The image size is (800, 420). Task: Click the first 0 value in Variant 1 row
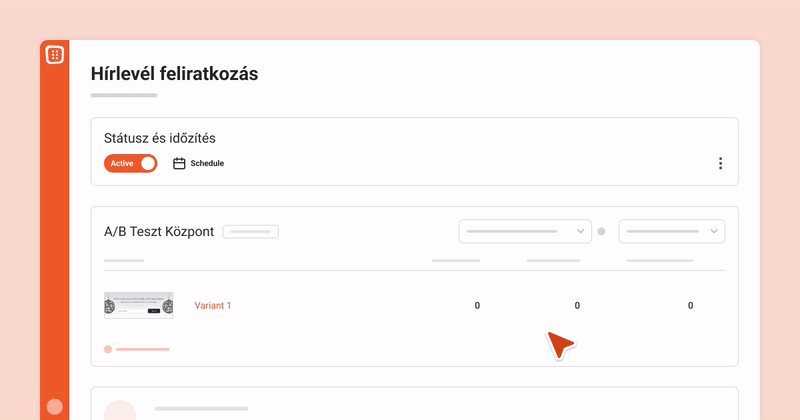(x=477, y=305)
